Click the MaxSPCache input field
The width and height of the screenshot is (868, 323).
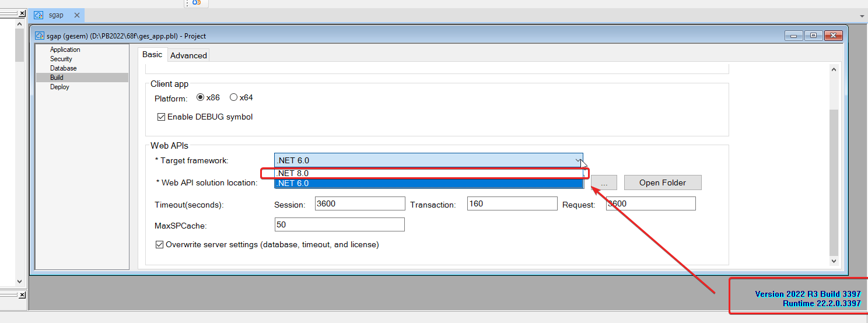(339, 224)
